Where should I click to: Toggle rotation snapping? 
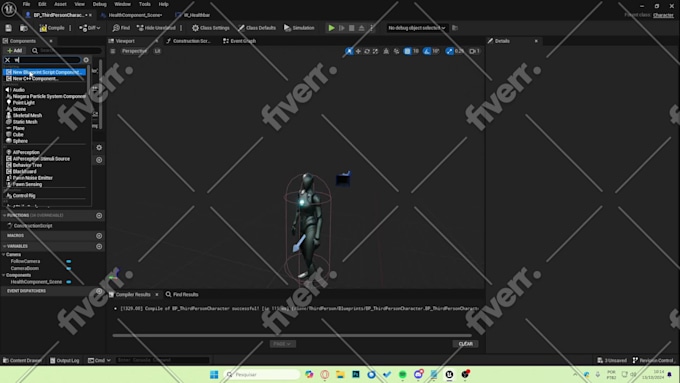(427, 51)
